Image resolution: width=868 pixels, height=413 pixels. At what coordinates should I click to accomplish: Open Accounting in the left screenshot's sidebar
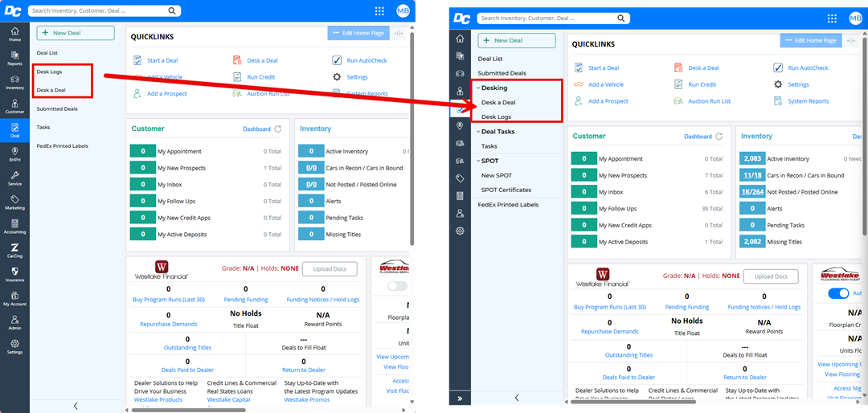[x=15, y=226]
